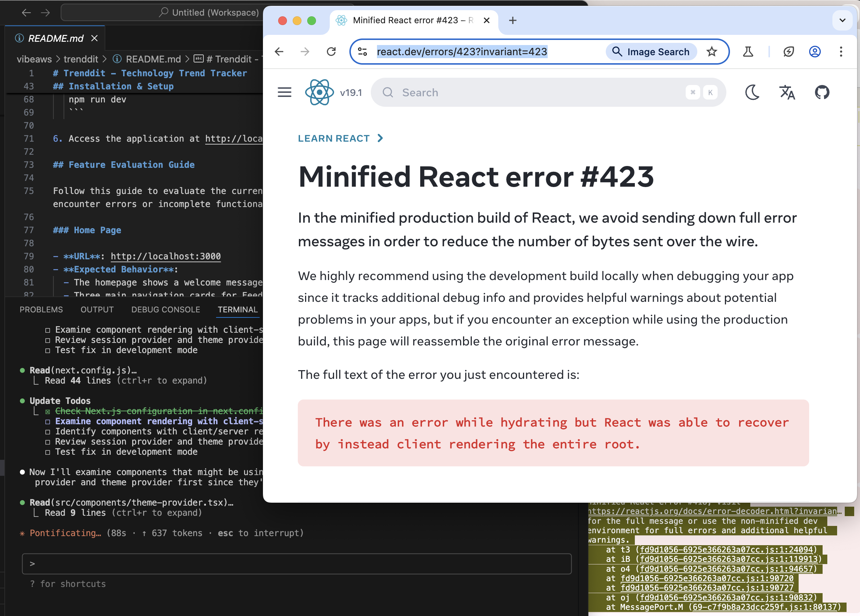
Task: Reload the browser page
Action: 331,52
